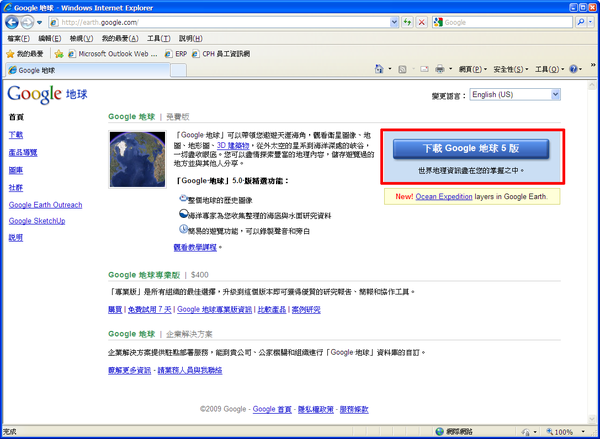Select the Google 地球 browser tab
Screen dimensions: 600x439
click(87, 70)
